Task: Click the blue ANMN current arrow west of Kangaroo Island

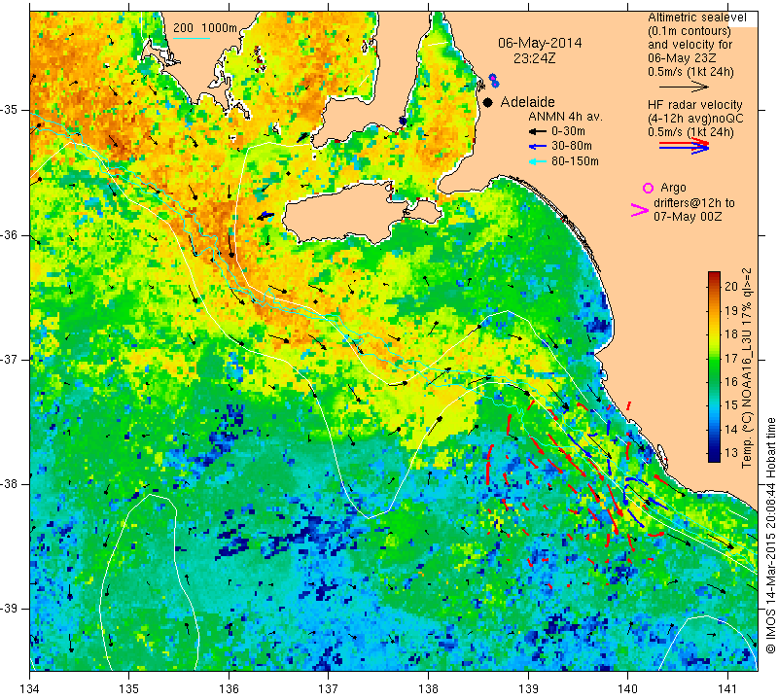Action: (265, 216)
